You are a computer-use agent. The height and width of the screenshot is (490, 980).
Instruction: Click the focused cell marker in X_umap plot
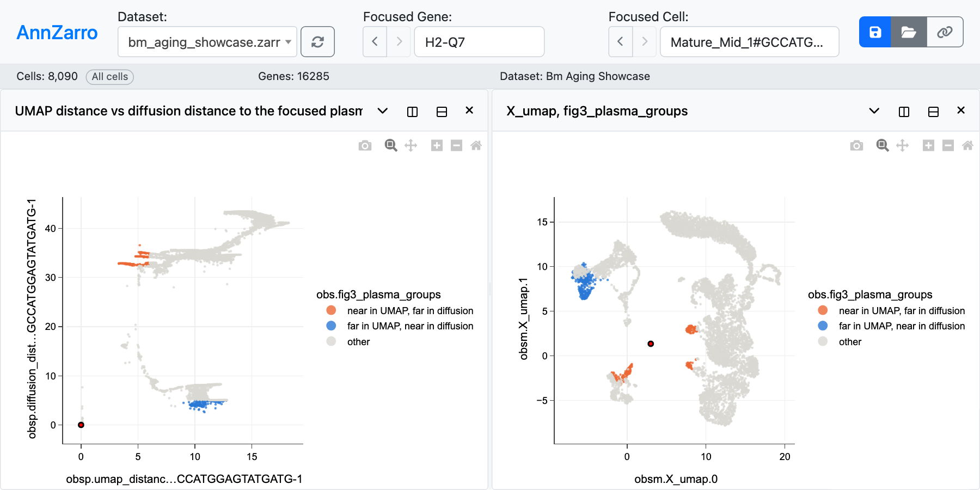(x=651, y=344)
